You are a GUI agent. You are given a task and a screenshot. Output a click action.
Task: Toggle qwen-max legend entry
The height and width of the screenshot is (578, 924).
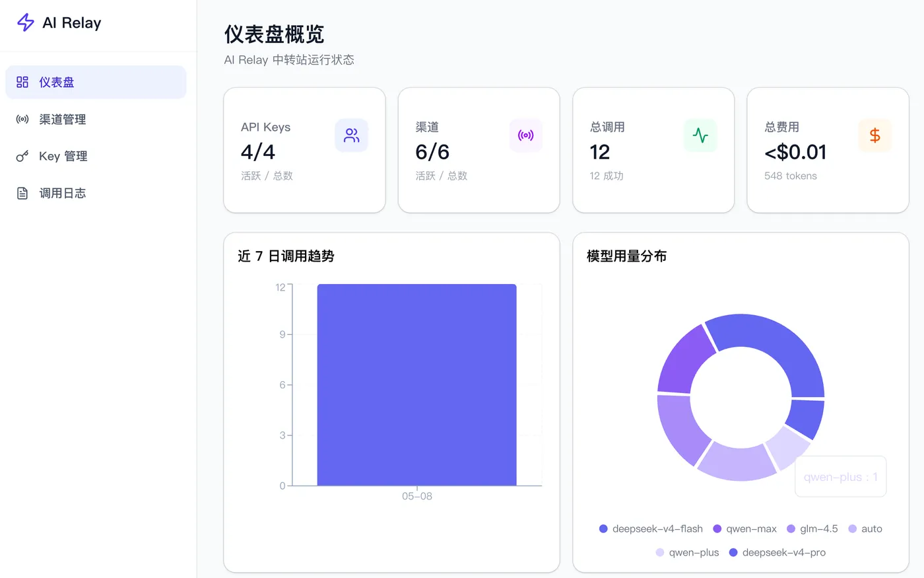pyautogui.click(x=744, y=528)
